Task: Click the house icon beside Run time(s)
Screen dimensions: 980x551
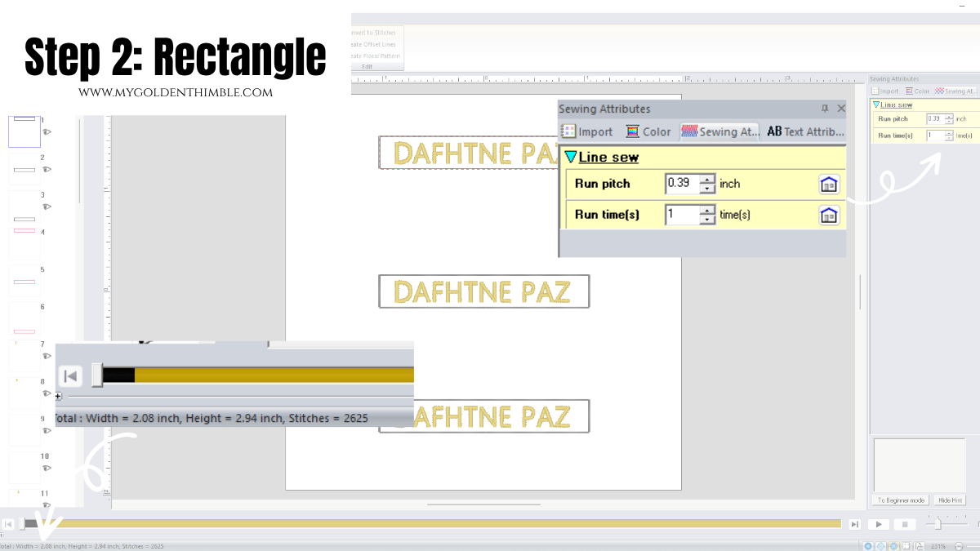Action: coord(829,215)
